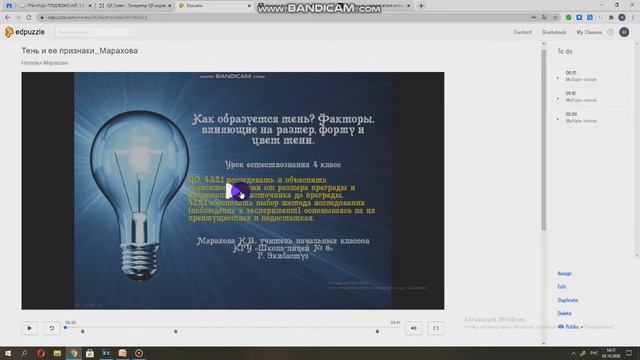Click the Delete link

pyautogui.click(x=564, y=313)
